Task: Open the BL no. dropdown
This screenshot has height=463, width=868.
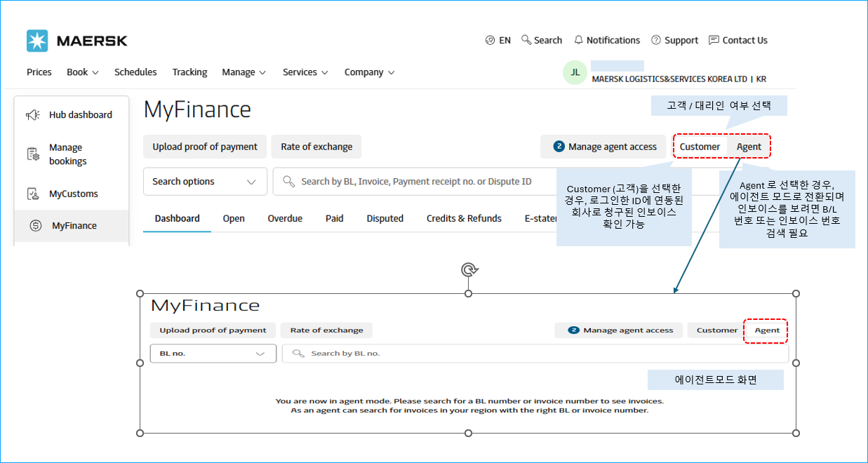Action: (x=213, y=354)
